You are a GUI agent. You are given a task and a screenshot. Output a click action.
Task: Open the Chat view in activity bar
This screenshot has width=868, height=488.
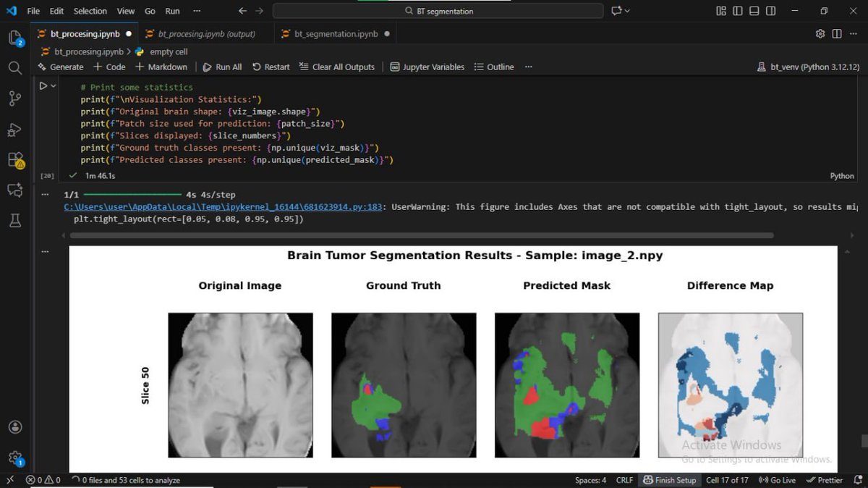(x=14, y=190)
